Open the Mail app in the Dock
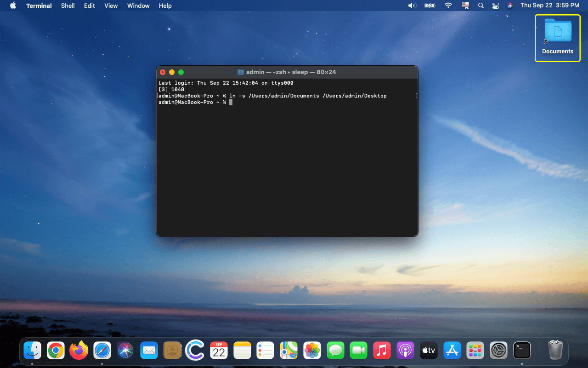Viewport: 588px width, 368px height. pyautogui.click(x=149, y=350)
